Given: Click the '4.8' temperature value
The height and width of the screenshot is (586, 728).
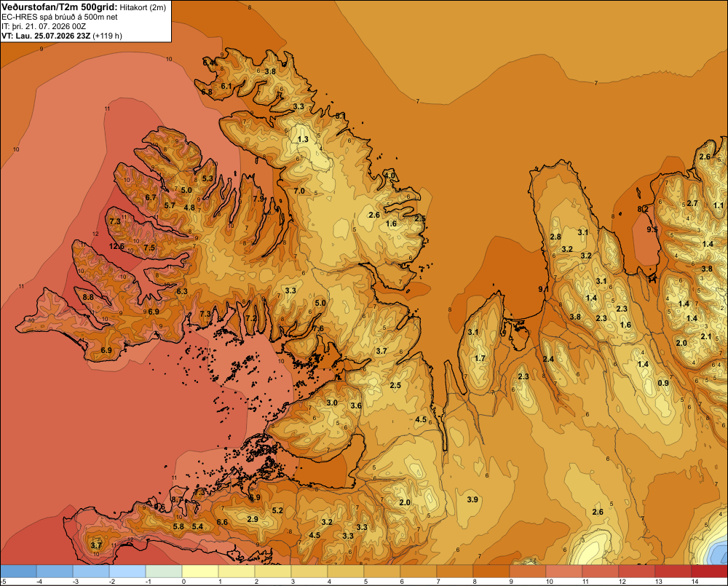Looking at the screenshot, I should click(x=189, y=207).
